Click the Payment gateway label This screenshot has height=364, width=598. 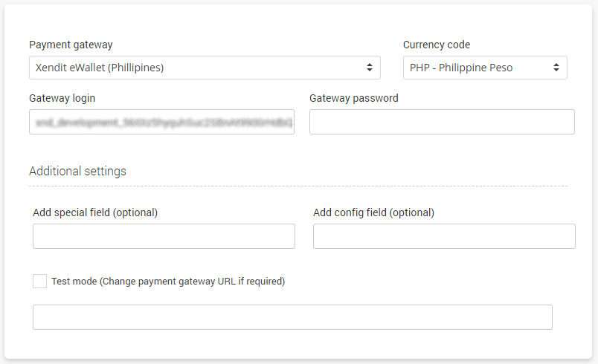(71, 45)
